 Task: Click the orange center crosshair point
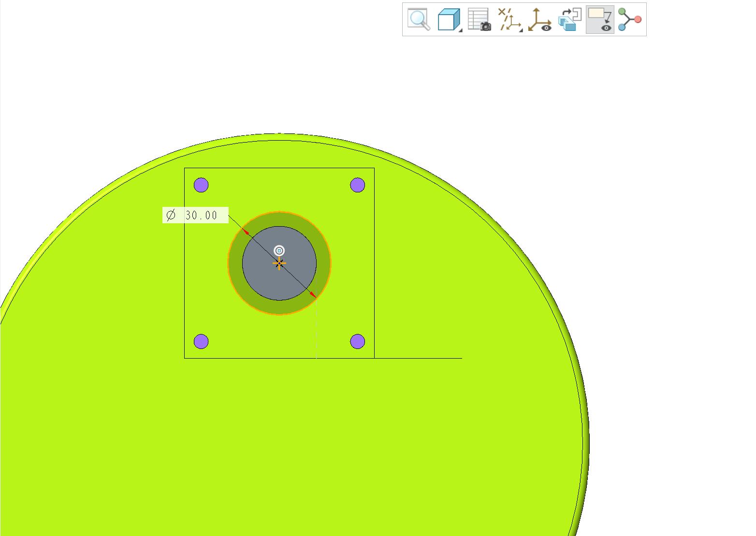[x=279, y=263]
